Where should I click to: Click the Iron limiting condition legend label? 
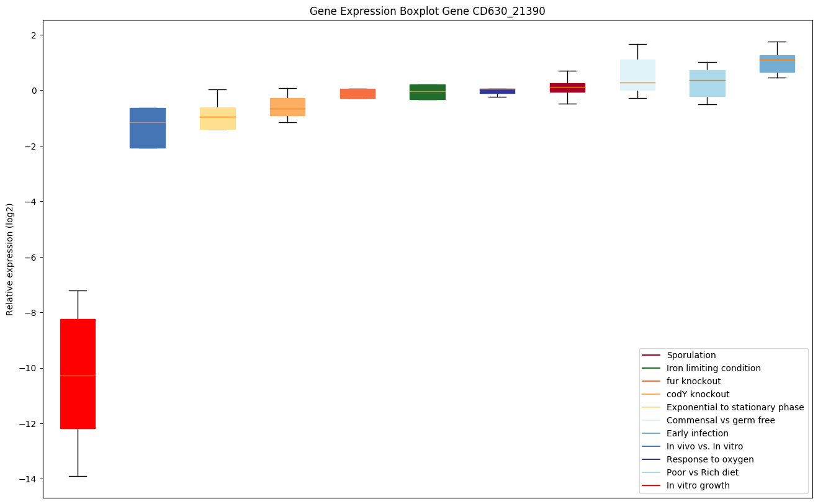713,368
